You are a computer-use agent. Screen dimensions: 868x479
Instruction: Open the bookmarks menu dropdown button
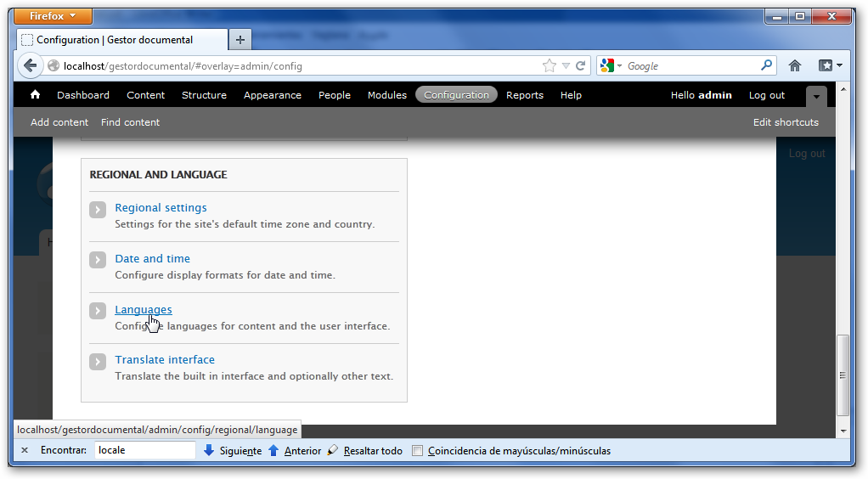(830, 65)
